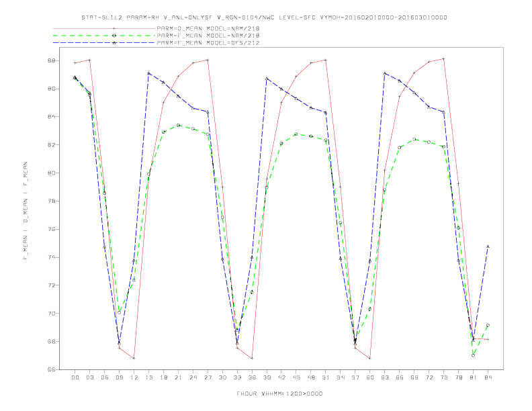Click x-axis forecast hour label 15

pos(148,377)
